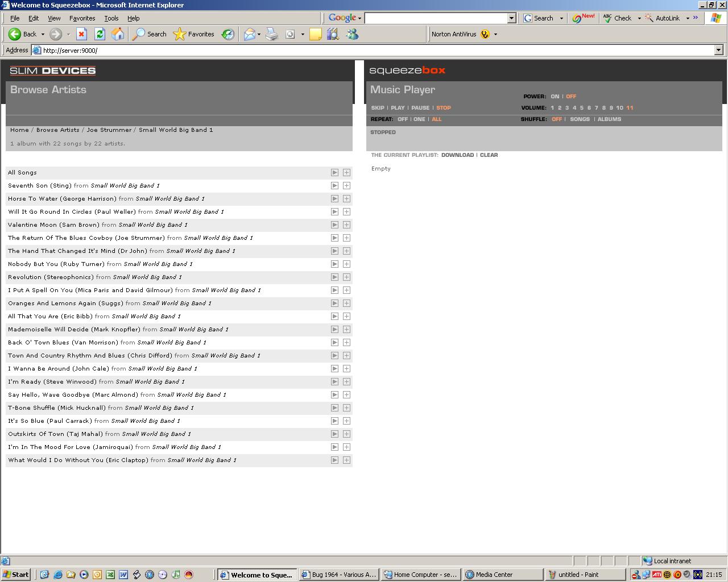Set shuffle mode to SONGS
This screenshot has width=728, height=582.
tap(580, 119)
